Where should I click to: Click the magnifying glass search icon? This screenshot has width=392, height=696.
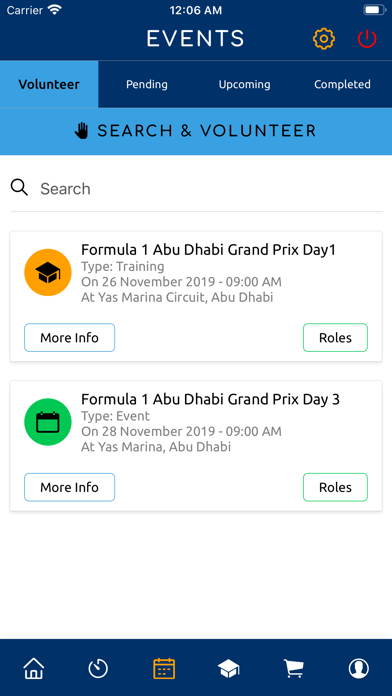[x=20, y=188]
